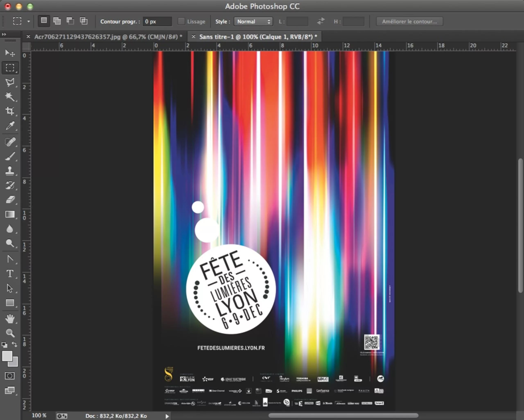
Task: Select the Horizontal Type tool
Action: click(10, 274)
